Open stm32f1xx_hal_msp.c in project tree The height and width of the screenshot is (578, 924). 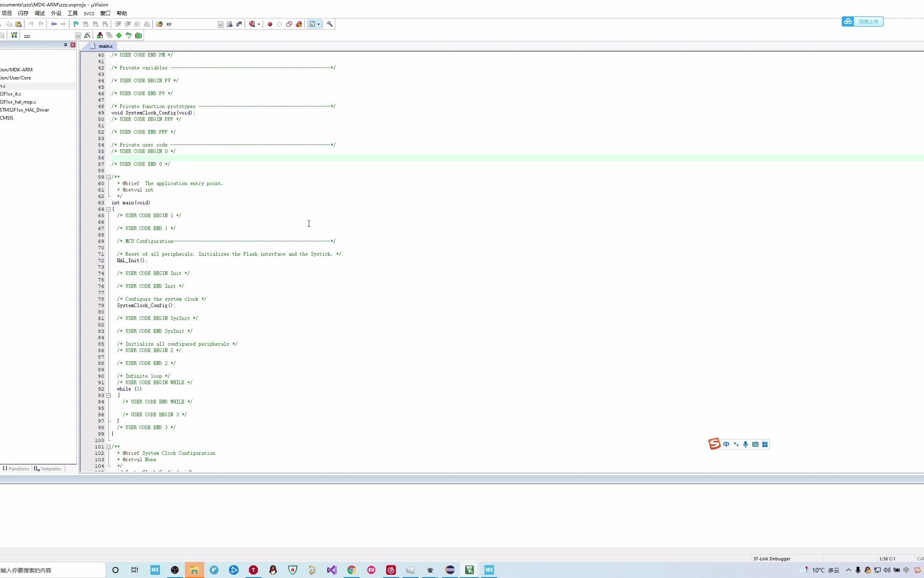click(x=18, y=102)
